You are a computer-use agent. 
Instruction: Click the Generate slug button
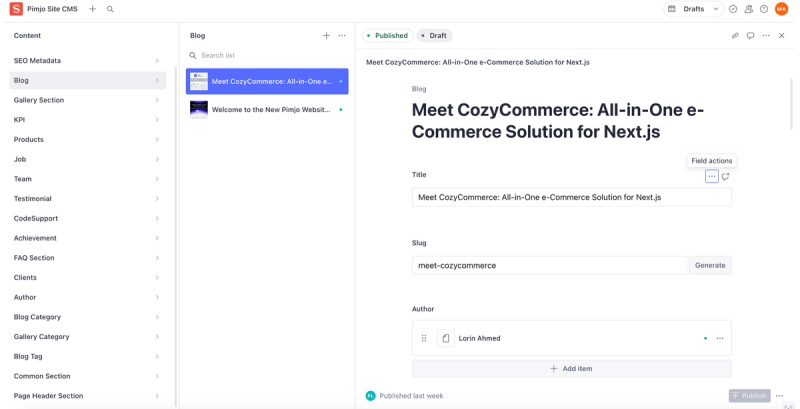tap(710, 265)
